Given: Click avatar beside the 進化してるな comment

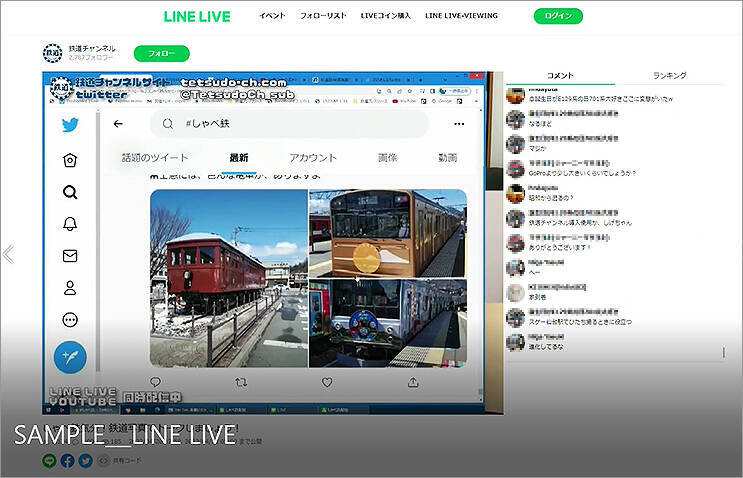Looking at the screenshot, I should 516,342.
